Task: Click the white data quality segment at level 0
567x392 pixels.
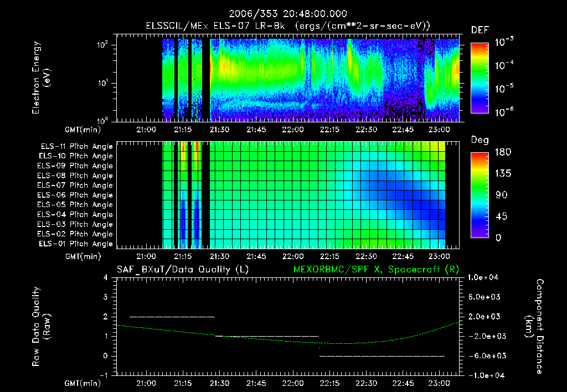Action: tap(382, 356)
